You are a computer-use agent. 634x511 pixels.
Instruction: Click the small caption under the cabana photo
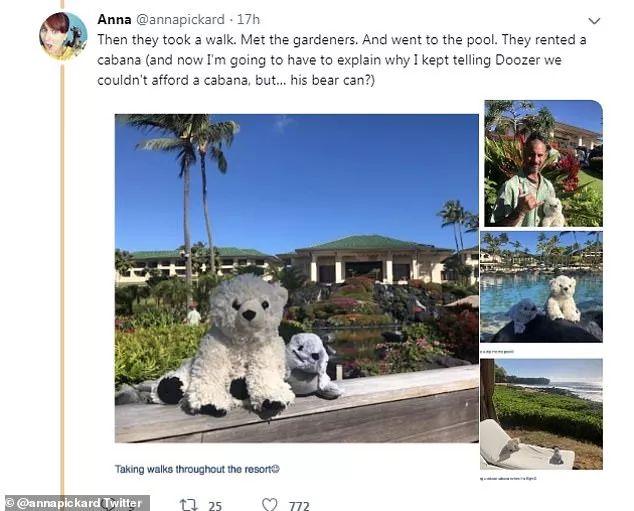508,479
